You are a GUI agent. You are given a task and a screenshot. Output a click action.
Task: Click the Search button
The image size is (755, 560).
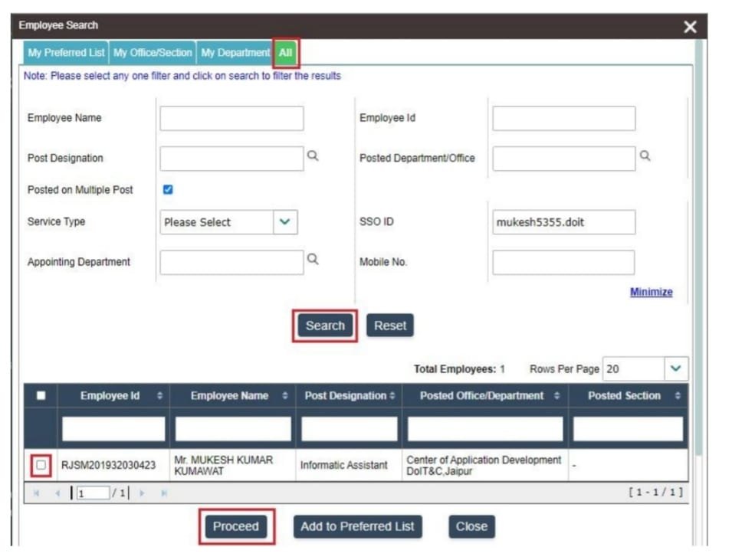325,326
